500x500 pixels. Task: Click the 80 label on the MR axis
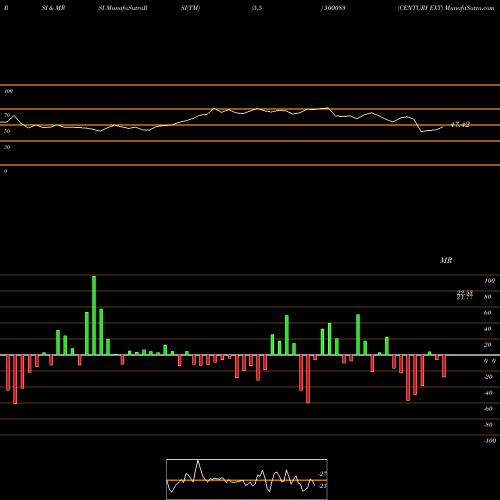coord(488,297)
